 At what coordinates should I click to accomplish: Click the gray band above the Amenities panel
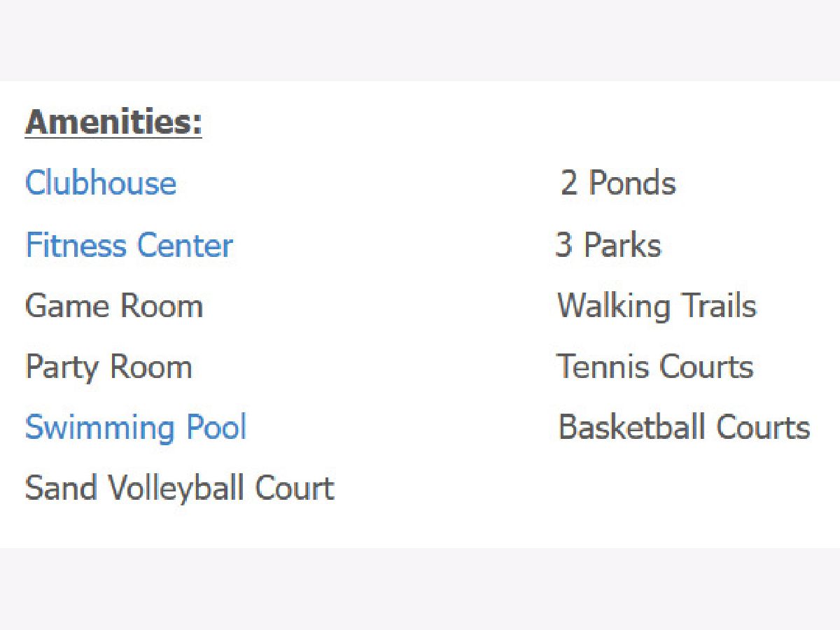(420, 40)
